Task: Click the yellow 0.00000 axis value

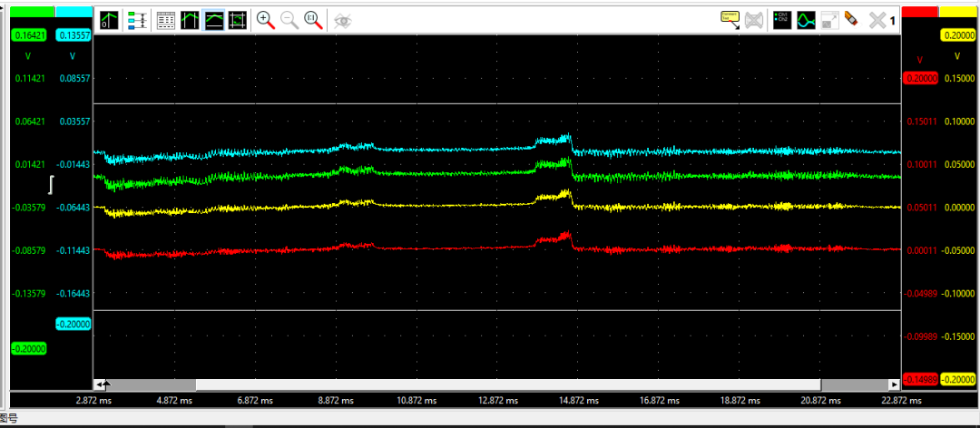Action: [959, 207]
